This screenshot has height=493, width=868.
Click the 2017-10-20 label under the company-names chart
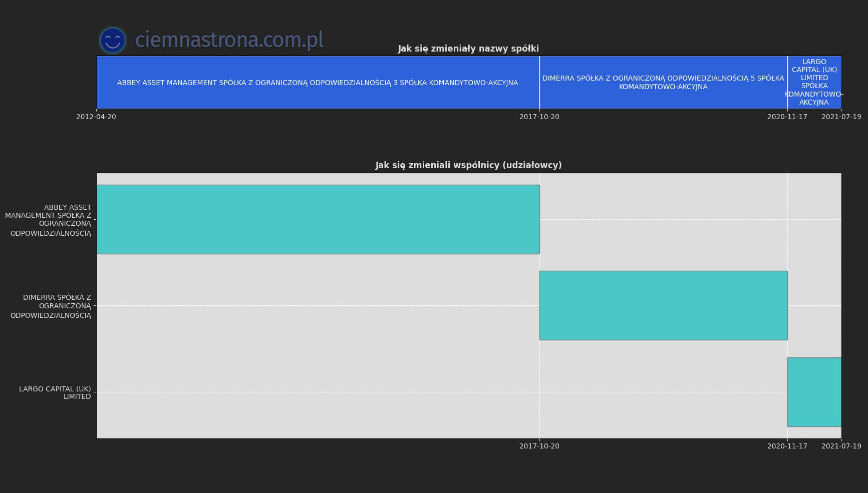click(x=539, y=117)
